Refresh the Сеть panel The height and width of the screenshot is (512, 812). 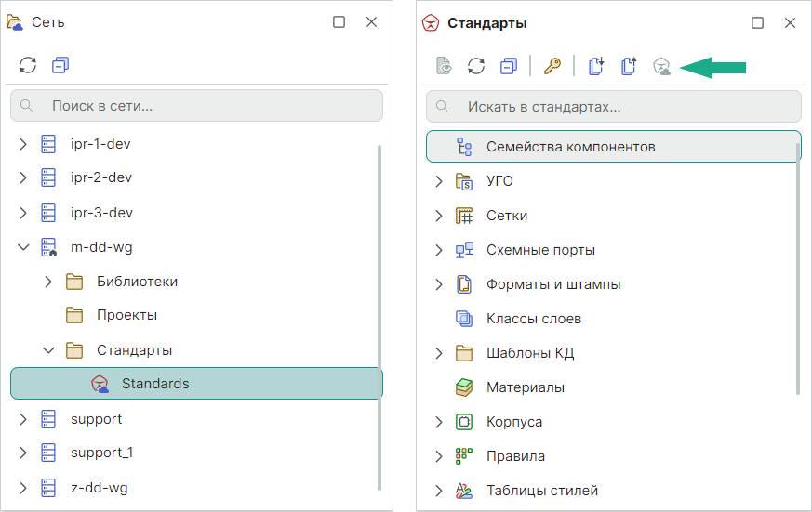[28, 65]
